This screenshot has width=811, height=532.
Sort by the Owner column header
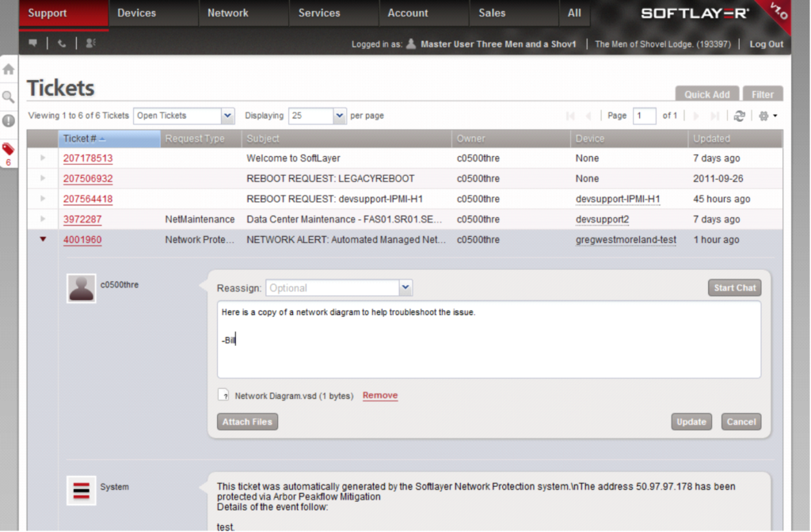pos(511,139)
